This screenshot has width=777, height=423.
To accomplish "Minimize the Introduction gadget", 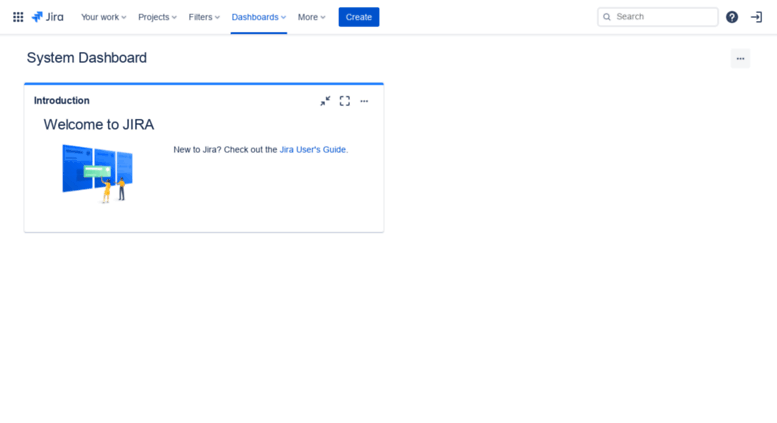I will pyautogui.click(x=325, y=101).
